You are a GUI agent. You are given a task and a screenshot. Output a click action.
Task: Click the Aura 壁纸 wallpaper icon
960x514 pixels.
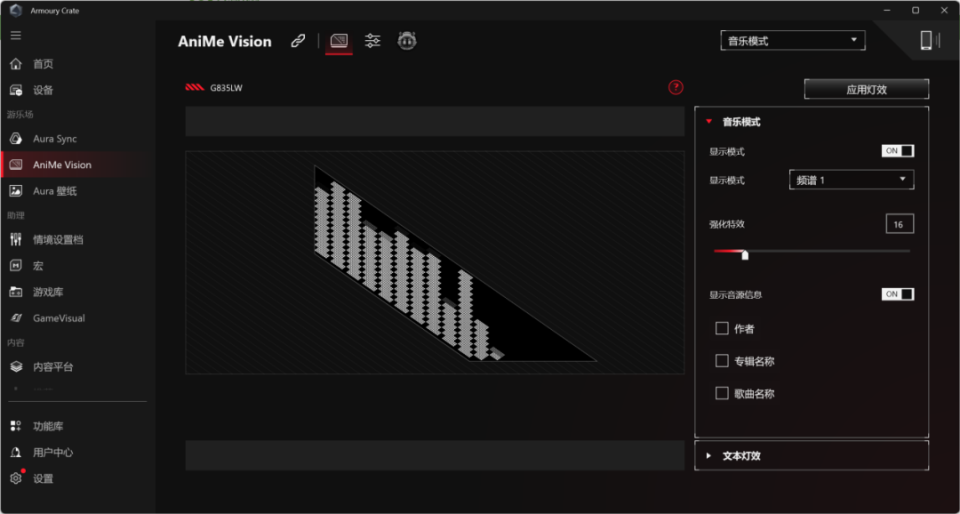(x=16, y=191)
